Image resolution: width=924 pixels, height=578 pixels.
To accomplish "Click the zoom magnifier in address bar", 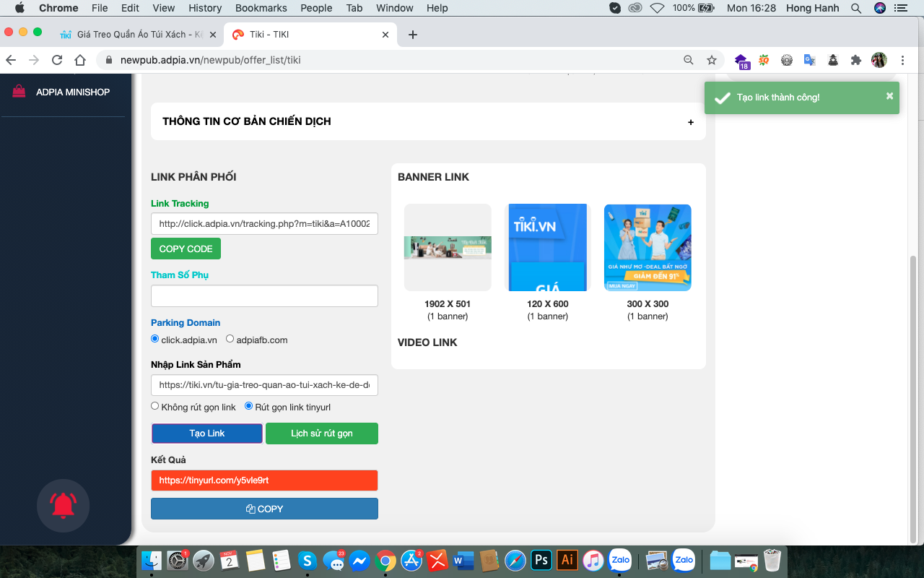I will click(689, 60).
